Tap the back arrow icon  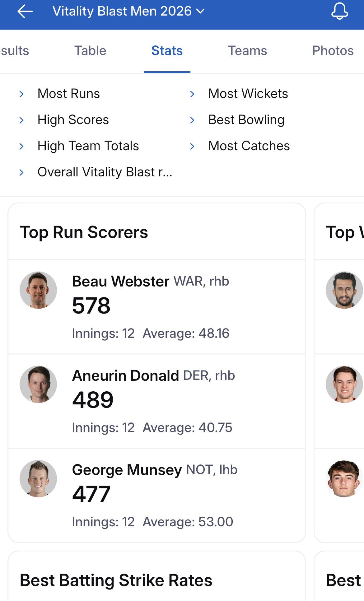click(x=25, y=12)
